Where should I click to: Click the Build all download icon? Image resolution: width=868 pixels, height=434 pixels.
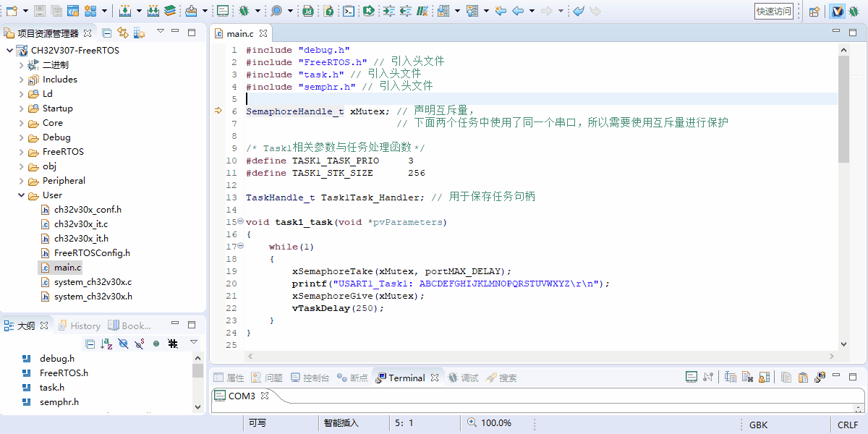point(153,11)
